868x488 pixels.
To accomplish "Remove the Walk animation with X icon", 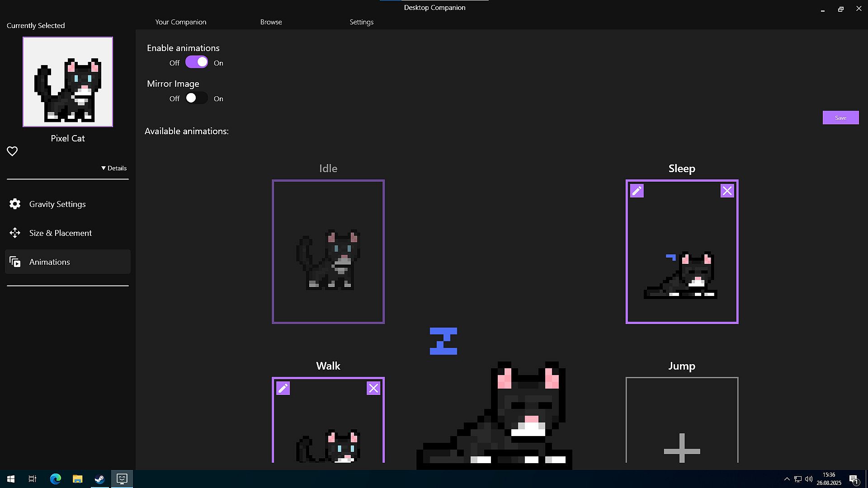I will [x=373, y=389].
